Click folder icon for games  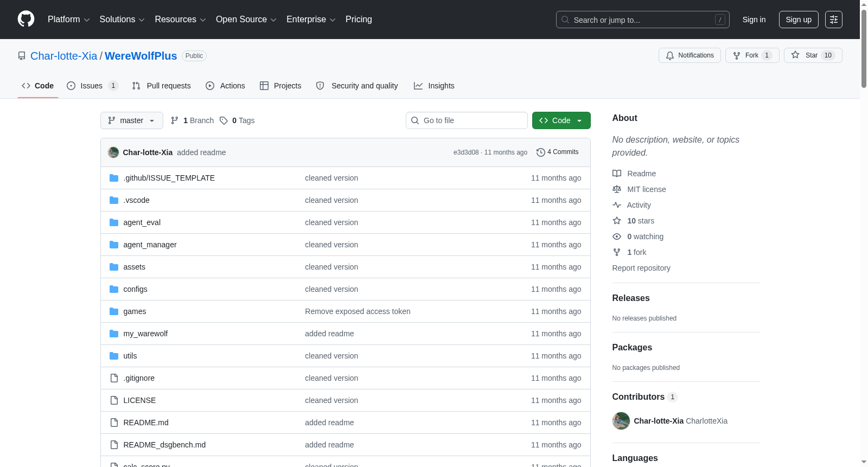tap(114, 311)
